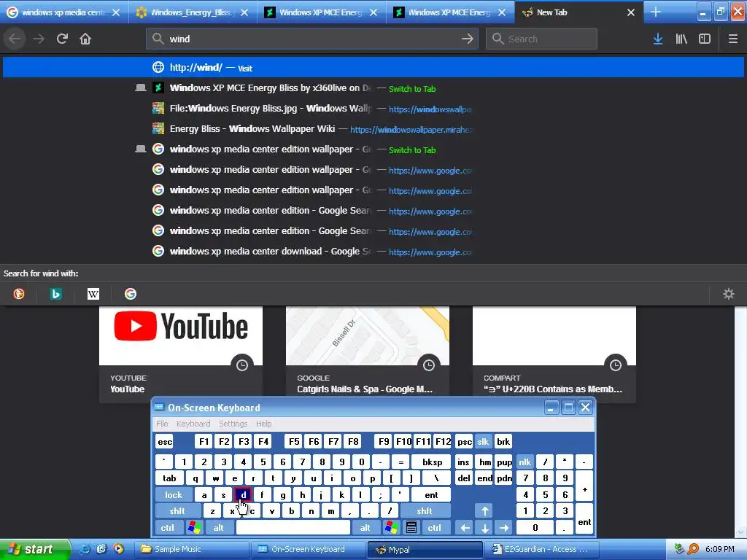Search with the Wikipedia engine icon
This screenshot has width=747, height=560.
coord(93,294)
